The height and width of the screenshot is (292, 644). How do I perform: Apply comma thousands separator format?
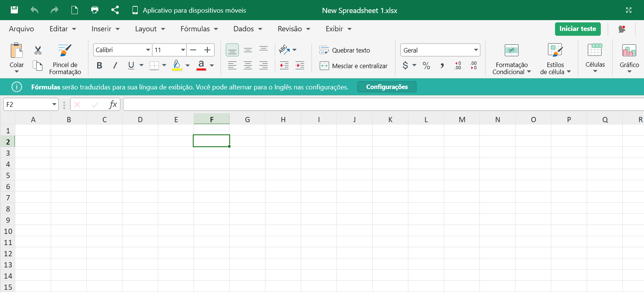(x=442, y=66)
